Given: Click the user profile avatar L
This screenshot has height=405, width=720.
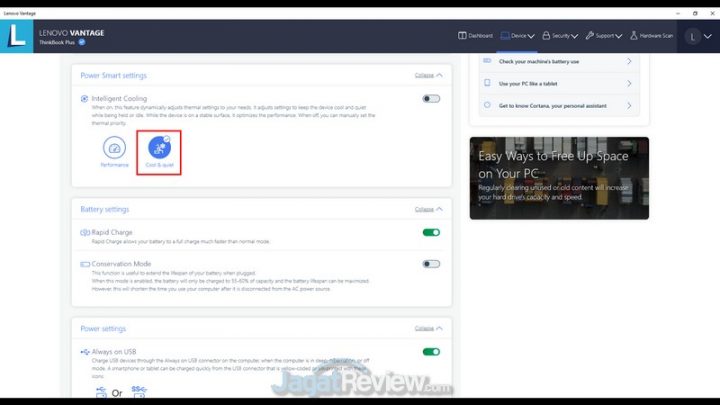Looking at the screenshot, I should click(692, 36).
